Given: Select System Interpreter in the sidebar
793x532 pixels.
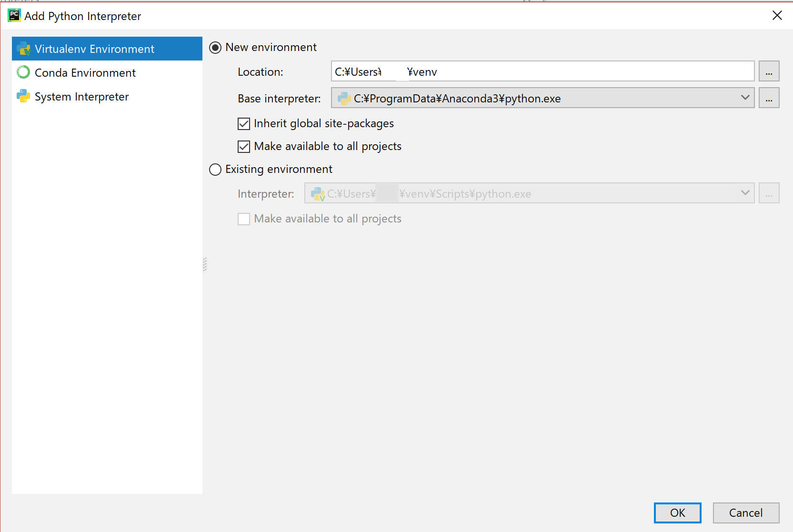Looking at the screenshot, I should pos(81,96).
